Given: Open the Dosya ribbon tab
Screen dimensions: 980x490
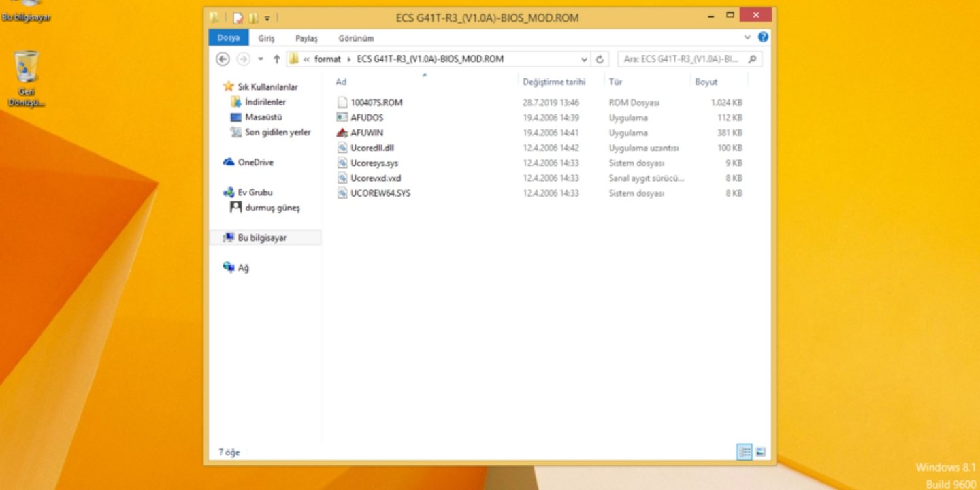Looking at the screenshot, I should pos(229,38).
